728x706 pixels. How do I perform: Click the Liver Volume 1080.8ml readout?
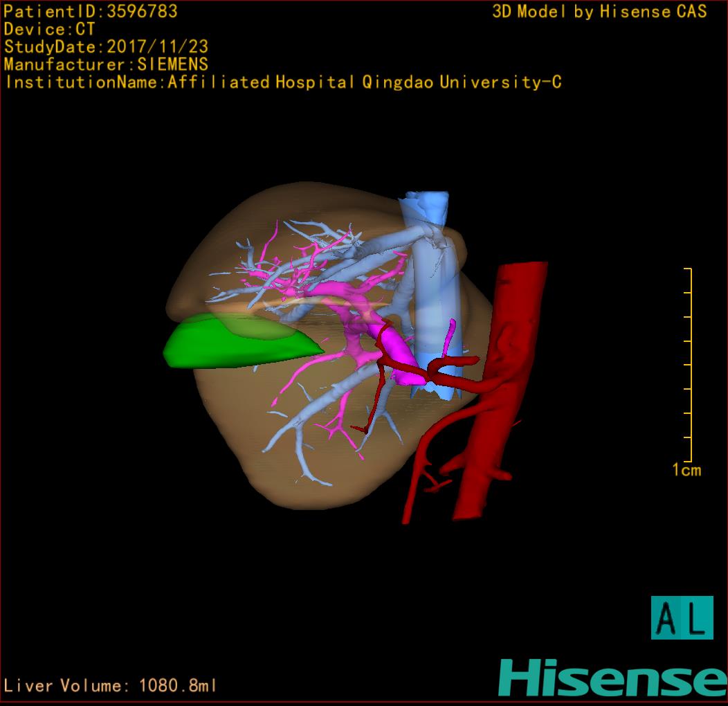[111, 686]
